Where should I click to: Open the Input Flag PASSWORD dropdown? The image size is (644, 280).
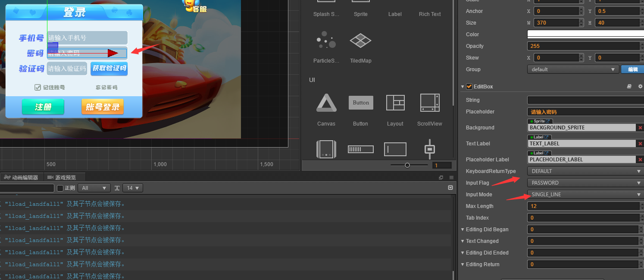click(x=585, y=183)
